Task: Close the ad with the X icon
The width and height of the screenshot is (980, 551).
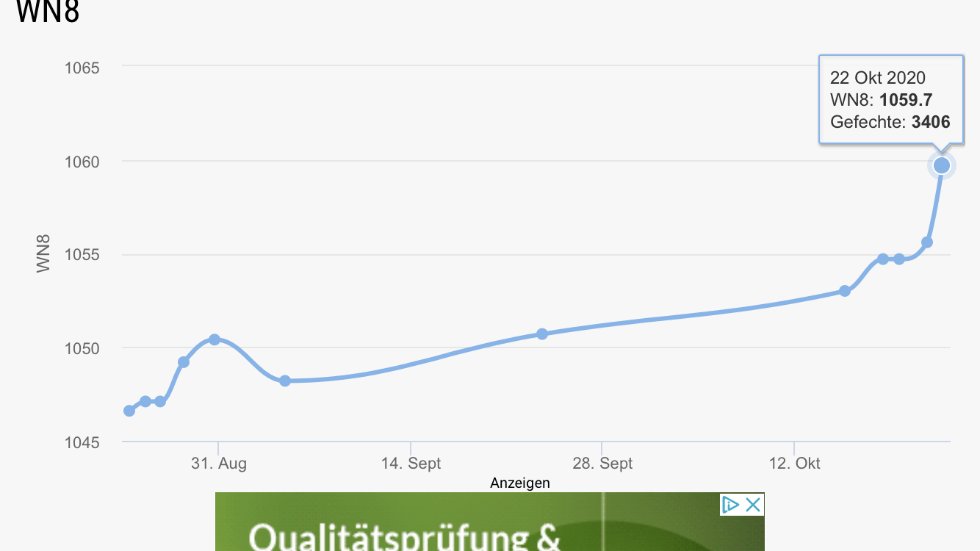Action: (x=753, y=505)
